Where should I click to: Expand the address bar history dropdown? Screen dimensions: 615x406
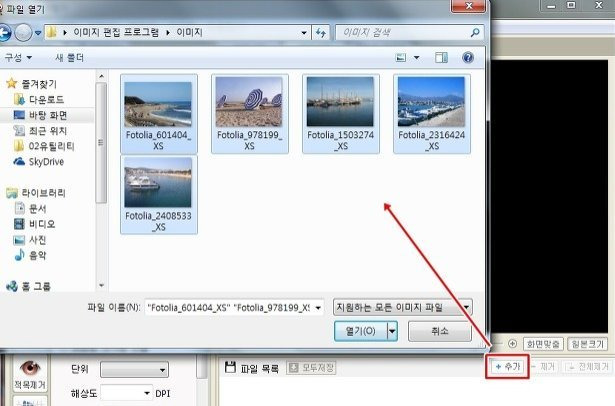(x=304, y=33)
